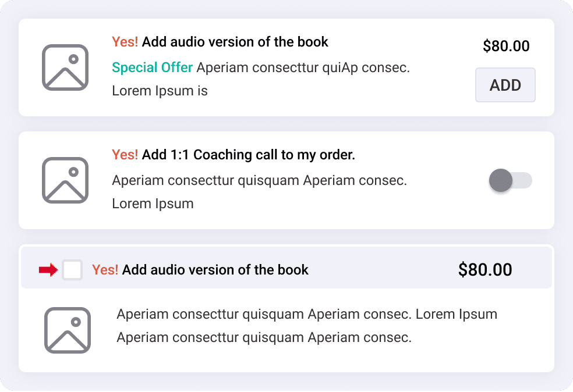573x392 pixels.
Task: Check the audio version checkbox
Action: pos(72,270)
